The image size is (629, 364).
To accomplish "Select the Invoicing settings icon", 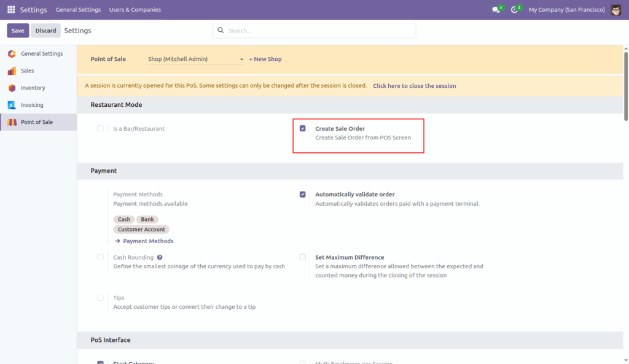I will [x=12, y=105].
